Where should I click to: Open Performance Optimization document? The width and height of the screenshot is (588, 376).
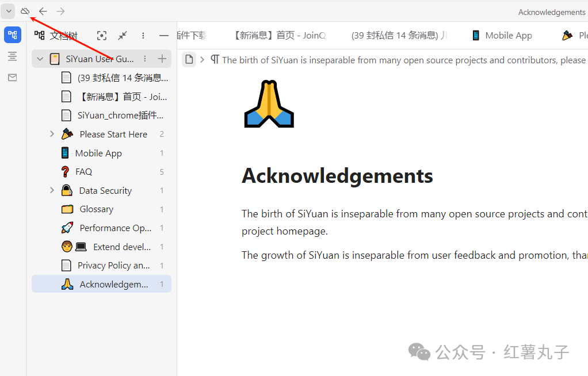(x=102, y=228)
